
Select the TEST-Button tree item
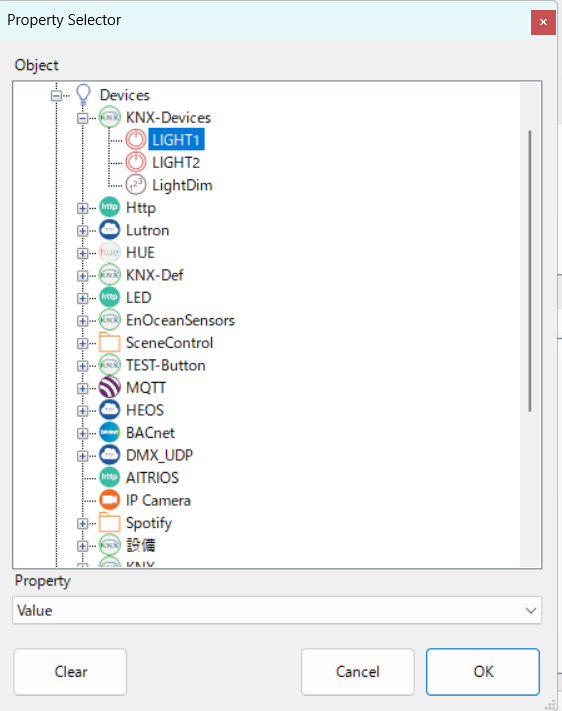166,365
